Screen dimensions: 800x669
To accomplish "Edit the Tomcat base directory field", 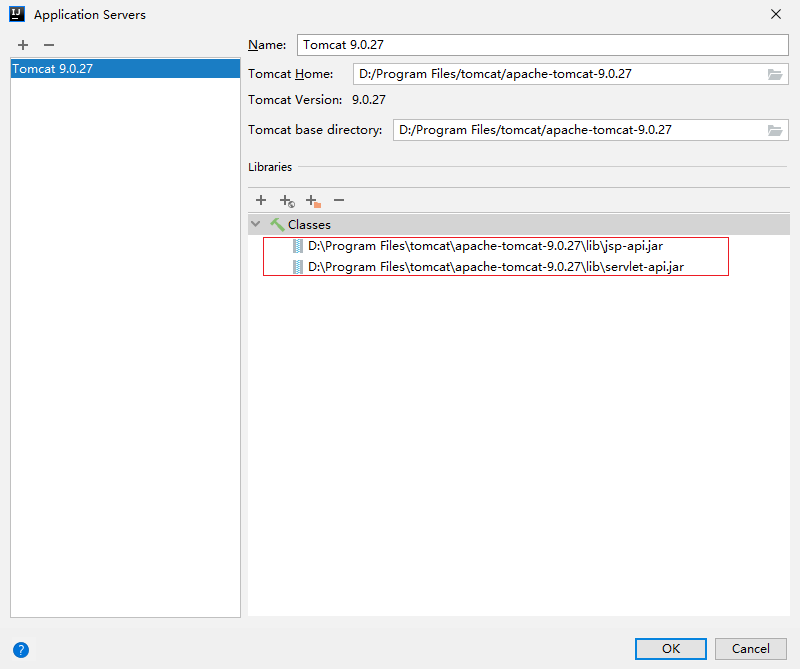I will tap(579, 130).
